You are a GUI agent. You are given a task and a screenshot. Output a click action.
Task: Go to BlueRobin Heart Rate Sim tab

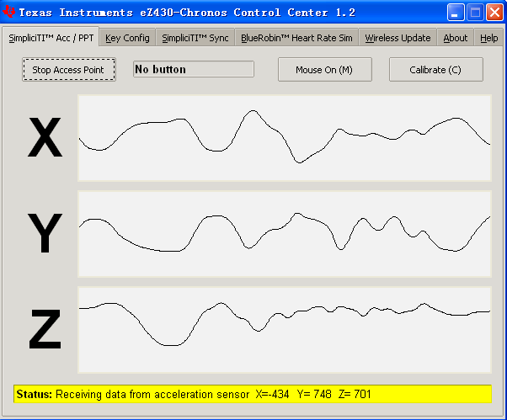(x=296, y=38)
